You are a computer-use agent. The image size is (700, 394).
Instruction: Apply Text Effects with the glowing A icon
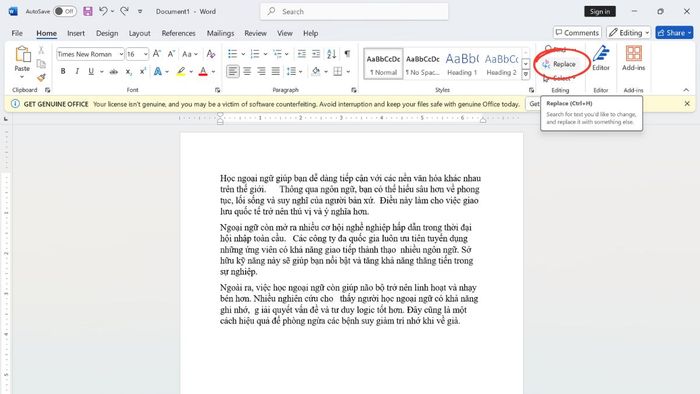[158, 71]
